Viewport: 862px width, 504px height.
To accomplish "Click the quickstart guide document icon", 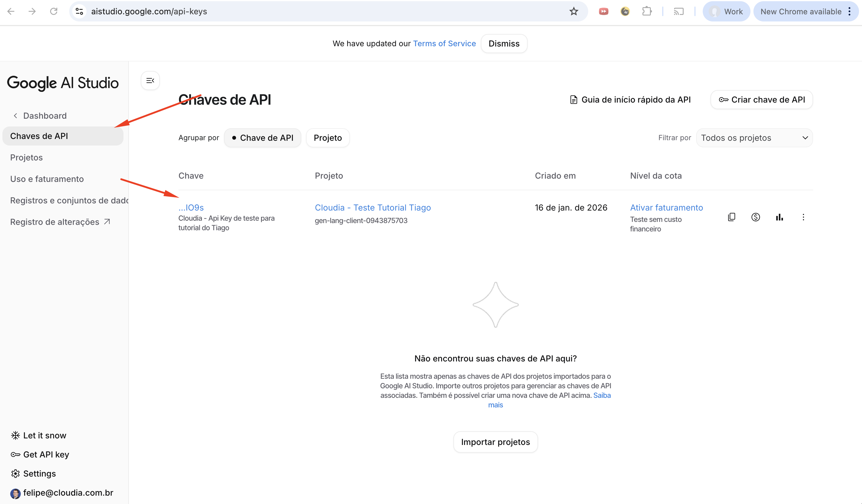I will (x=574, y=100).
